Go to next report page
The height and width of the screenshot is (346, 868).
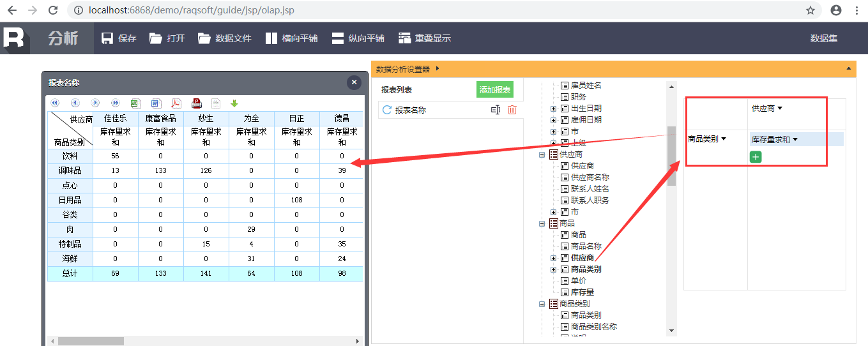[95, 103]
